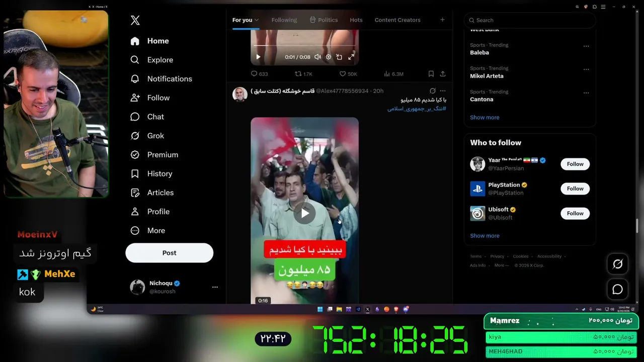Open the more menu on the Alex47778556934 post
This screenshot has height=362, width=644.
[x=443, y=91]
